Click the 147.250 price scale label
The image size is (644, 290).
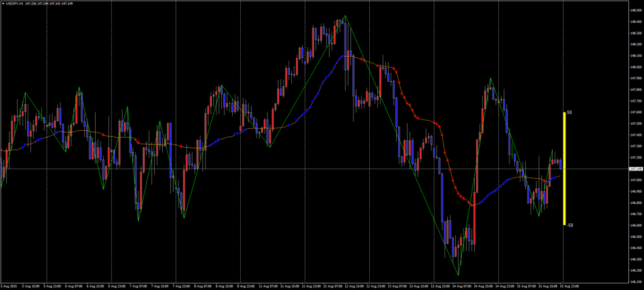click(x=635, y=157)
